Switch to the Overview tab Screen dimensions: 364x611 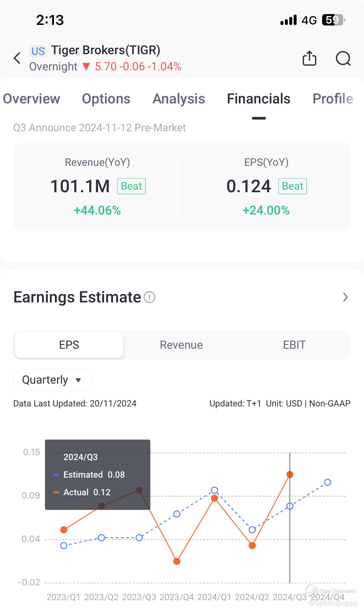pyautogui.click(x=31, y=99)
